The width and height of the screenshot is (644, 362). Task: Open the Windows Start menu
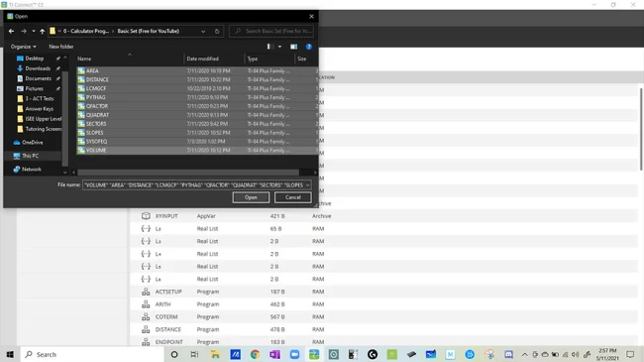point(10,355)
